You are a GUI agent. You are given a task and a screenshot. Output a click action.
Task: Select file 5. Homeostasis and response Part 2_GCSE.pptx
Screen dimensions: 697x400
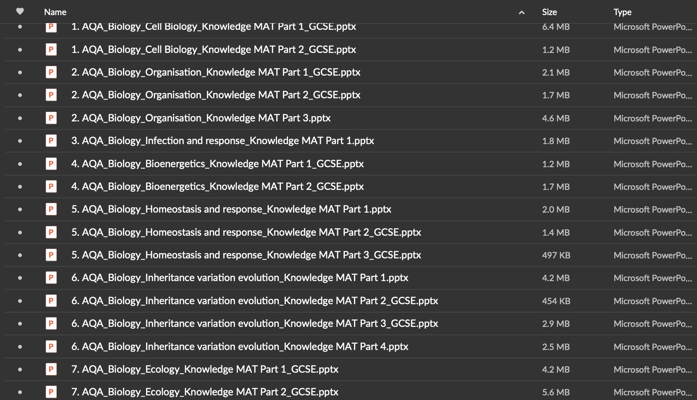point(246,232)
